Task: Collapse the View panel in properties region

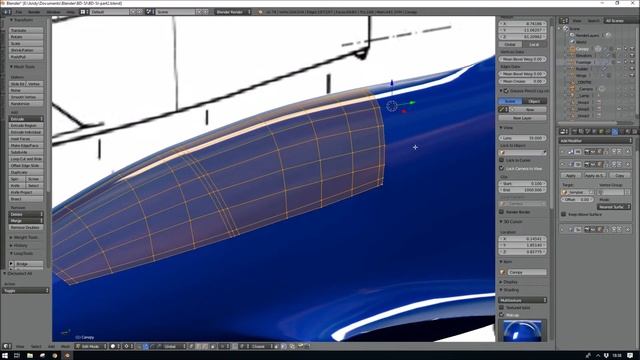Action: pyautogui.click(x=507, y=128)
